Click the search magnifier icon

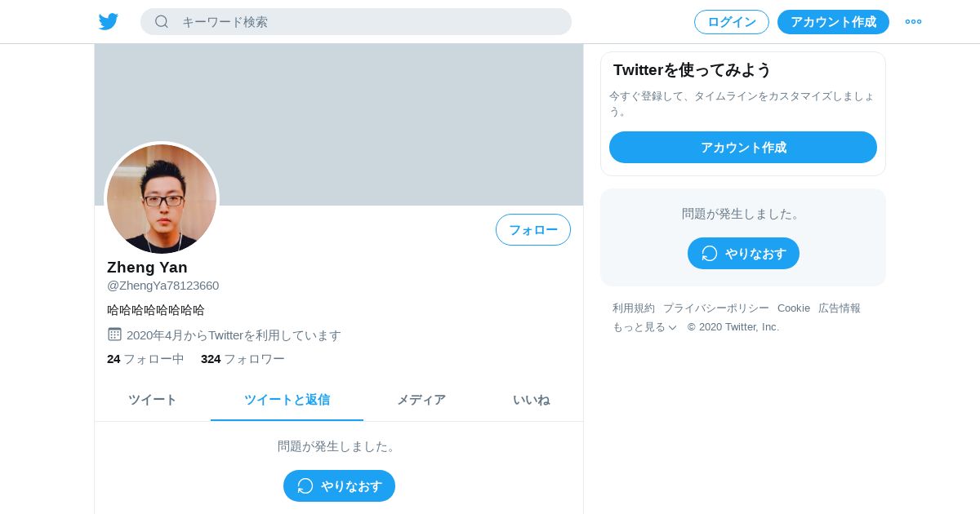point(162,22)
